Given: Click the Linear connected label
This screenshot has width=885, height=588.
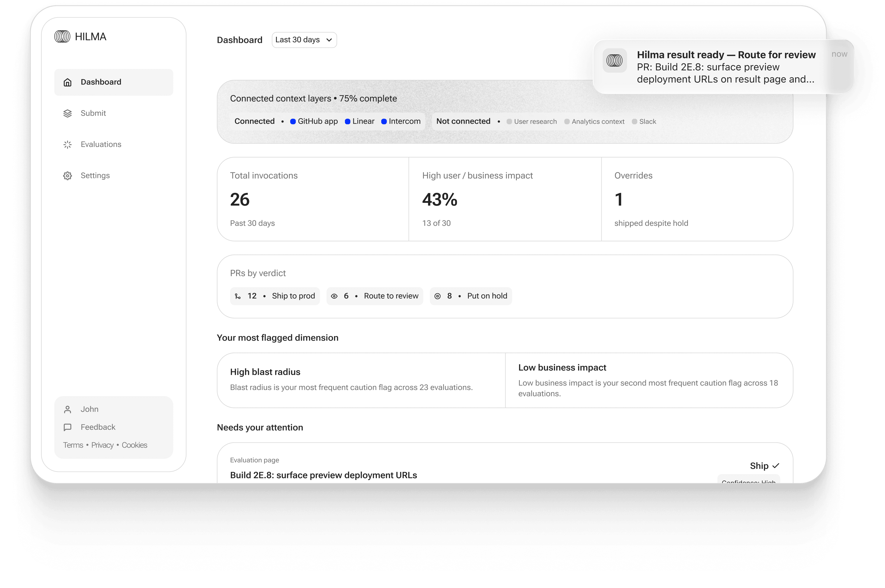Looking at the screenshot, I should pyautogui.click(x=363, y=121).
